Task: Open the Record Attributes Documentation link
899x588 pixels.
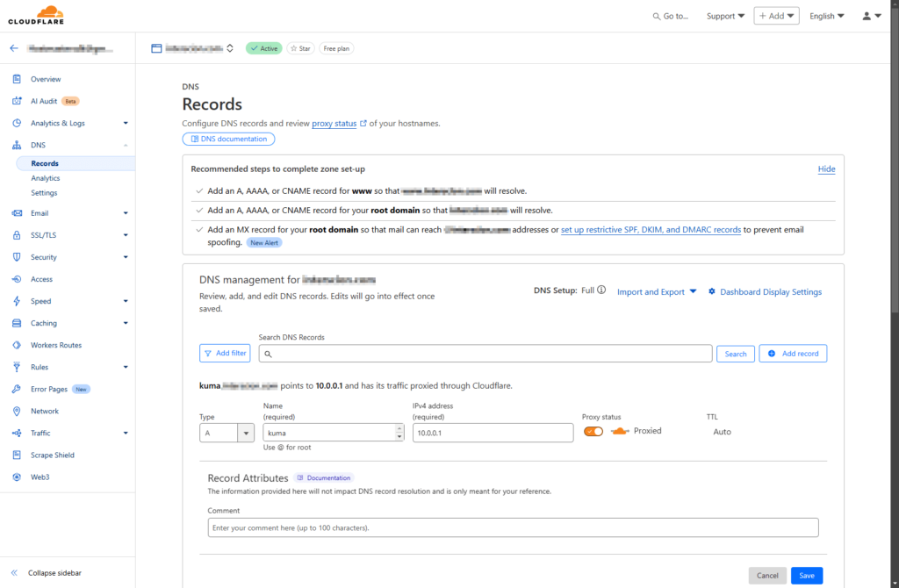Action: pos(324,477)
